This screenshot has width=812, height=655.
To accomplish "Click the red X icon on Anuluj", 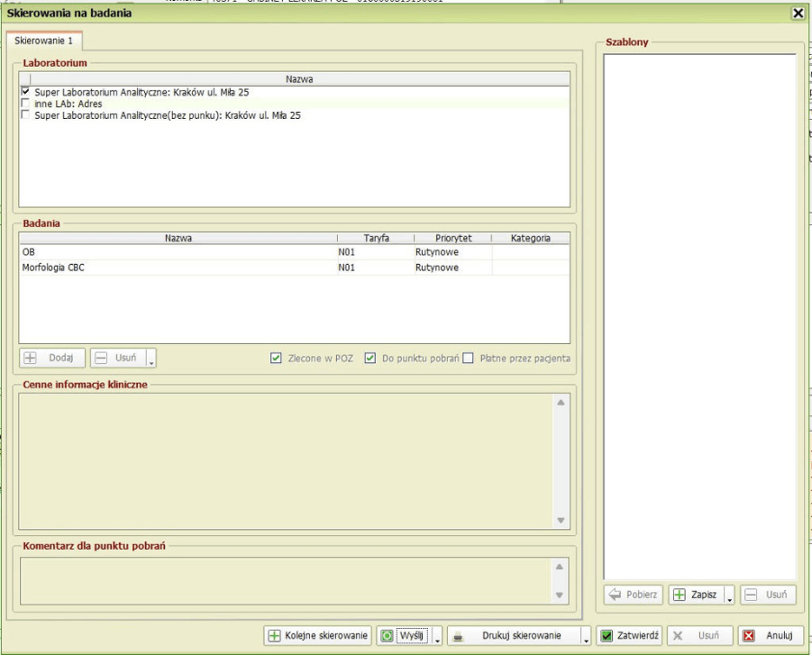I will (749, 636).
